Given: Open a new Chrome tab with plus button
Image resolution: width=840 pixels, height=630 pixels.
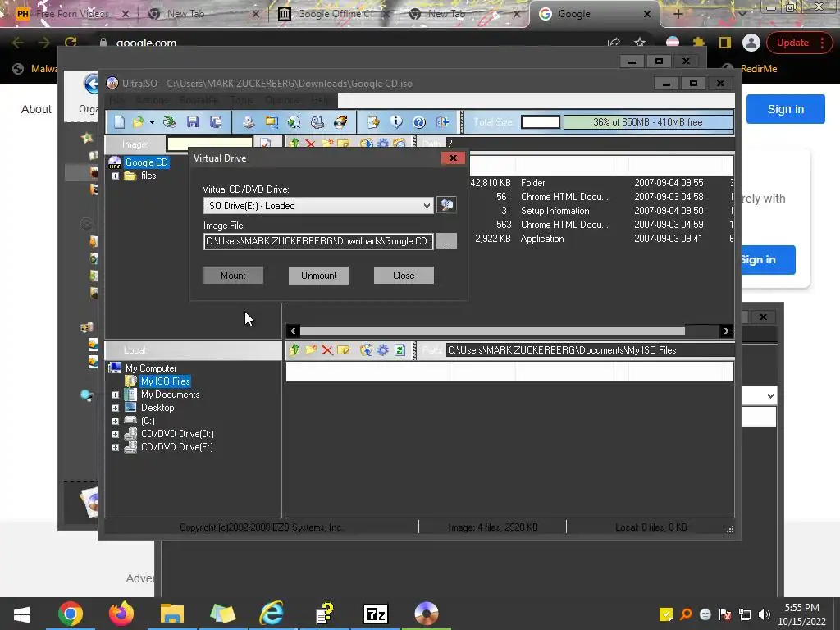Looking at the screenshot, I should tap(678, 14).
